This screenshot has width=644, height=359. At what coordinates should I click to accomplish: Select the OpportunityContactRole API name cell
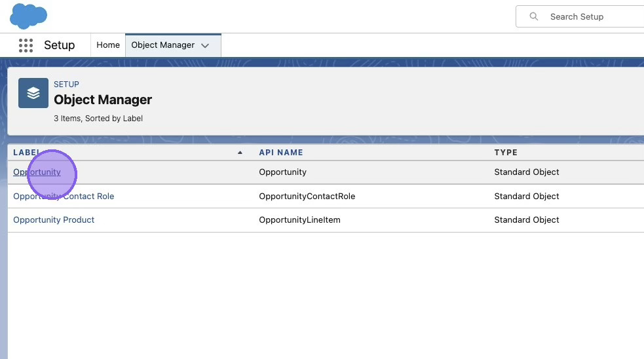pyautogui.click(x=307, y=197)
